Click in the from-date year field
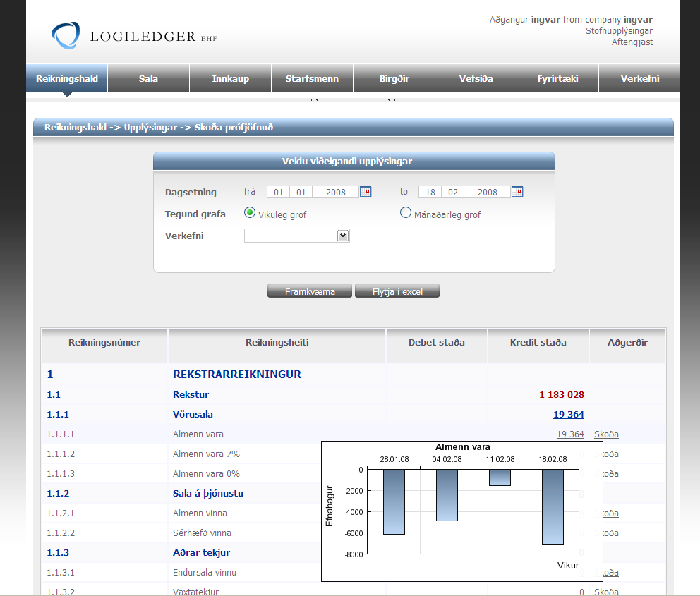Screen dimensions: 700x596 click(x=336, y=192)
